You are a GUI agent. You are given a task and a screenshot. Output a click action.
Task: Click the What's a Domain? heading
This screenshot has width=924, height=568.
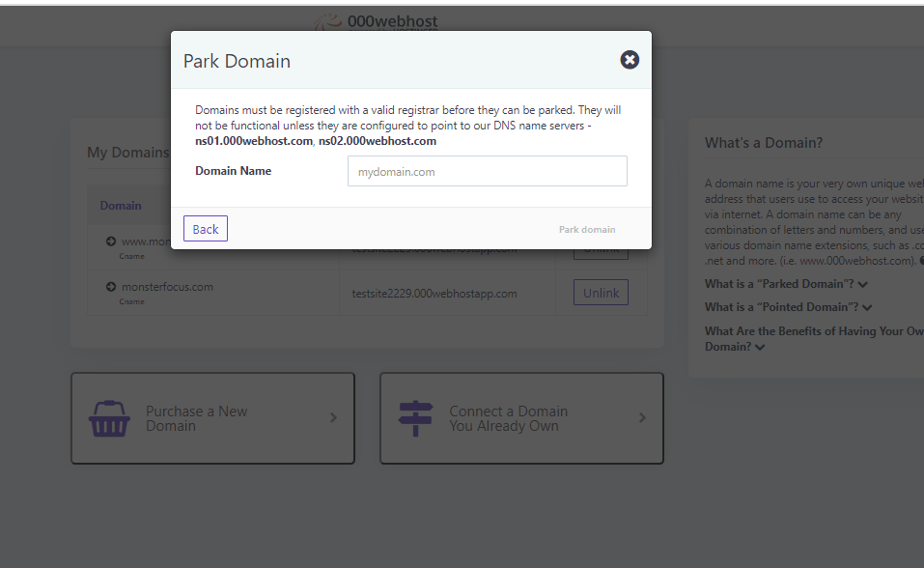(764, 143)
